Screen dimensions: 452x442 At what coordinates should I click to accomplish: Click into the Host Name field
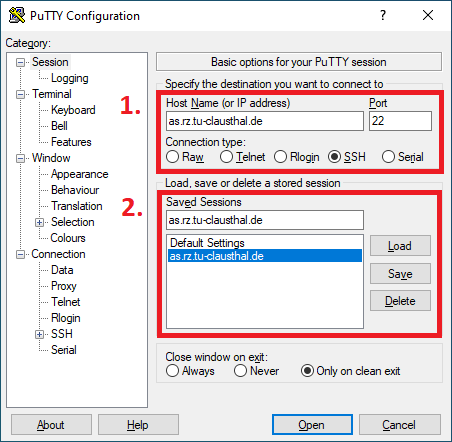point(265,121)
